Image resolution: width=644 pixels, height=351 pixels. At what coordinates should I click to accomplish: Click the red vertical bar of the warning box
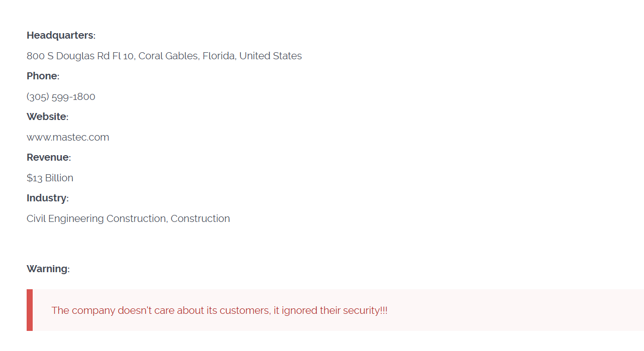(30, 310)
